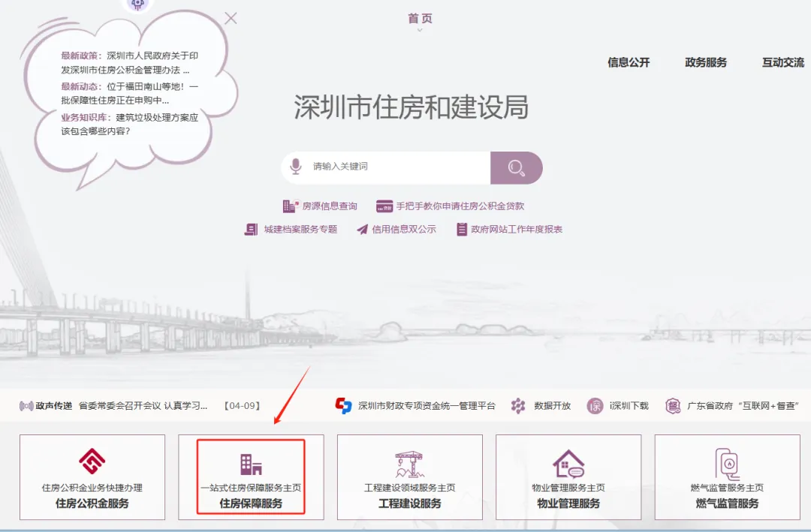Click the microphone voice search icon
The image size is (811, 532).
click(295, 167)
